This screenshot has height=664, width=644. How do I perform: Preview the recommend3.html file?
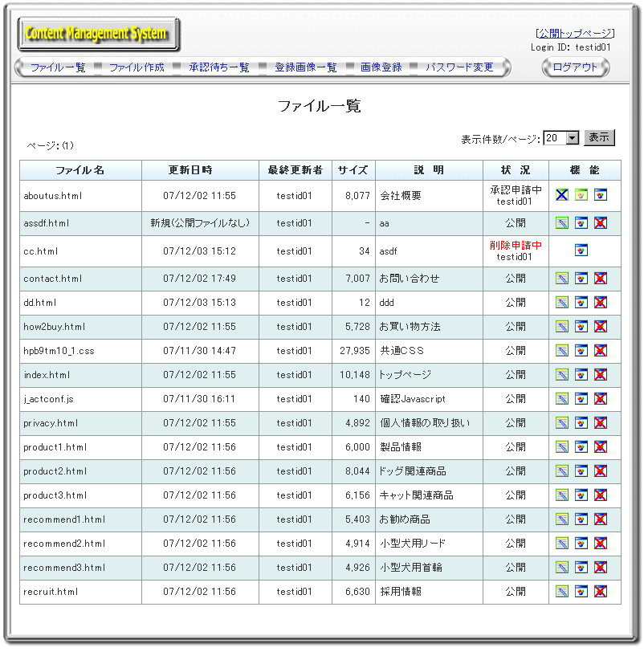tap(581, 568)
